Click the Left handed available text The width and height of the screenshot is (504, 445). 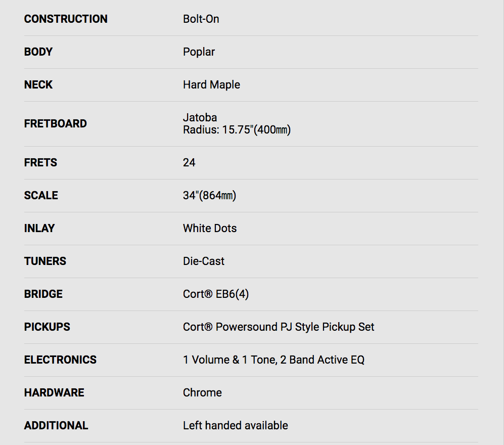235,425
